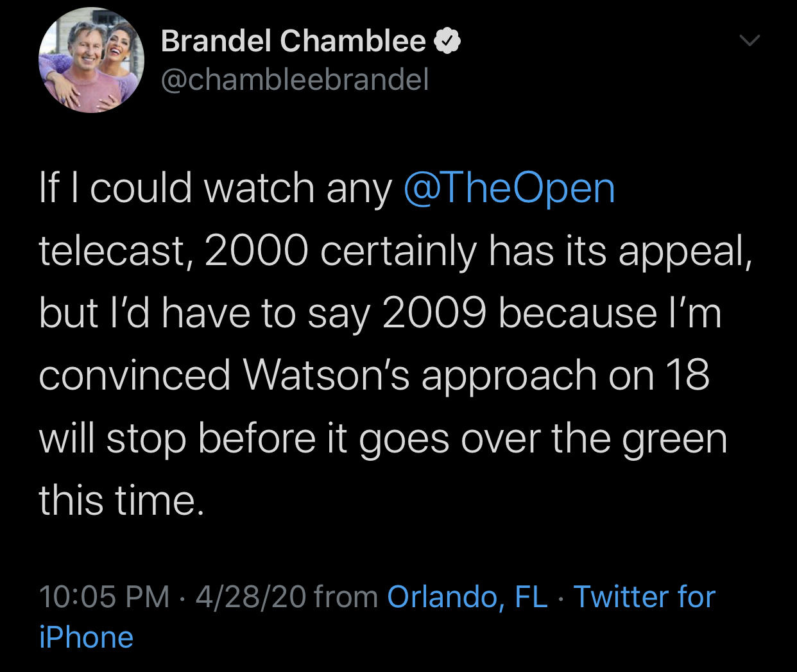Viewport: 797px width, 672px height.
Task: Click the 10:05 PM timestamp
Action: pyautogui.click(x=104, y=596)
